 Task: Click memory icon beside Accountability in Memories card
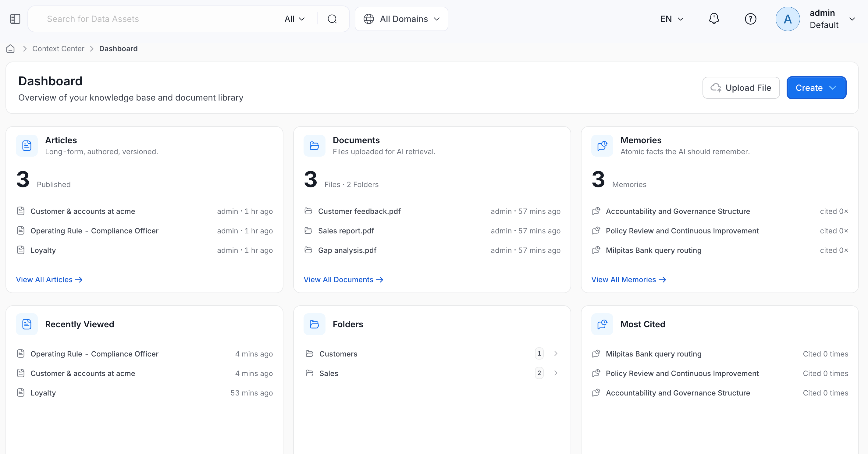(x=596, y=211)
